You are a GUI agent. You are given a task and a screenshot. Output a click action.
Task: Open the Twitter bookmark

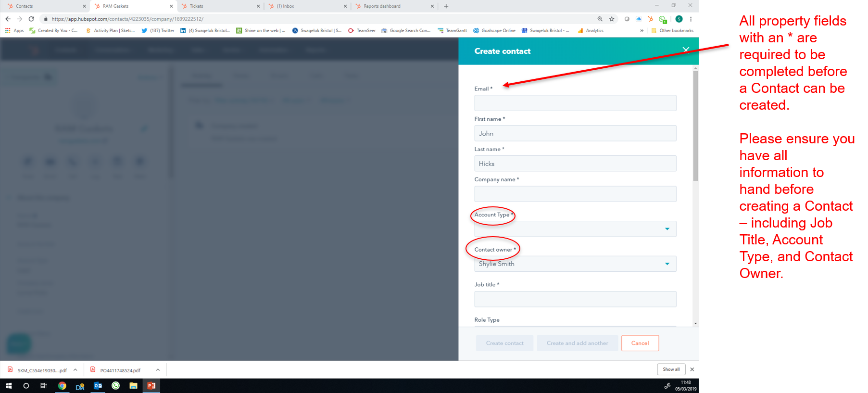pyautogui.click(x=158, y=31)
